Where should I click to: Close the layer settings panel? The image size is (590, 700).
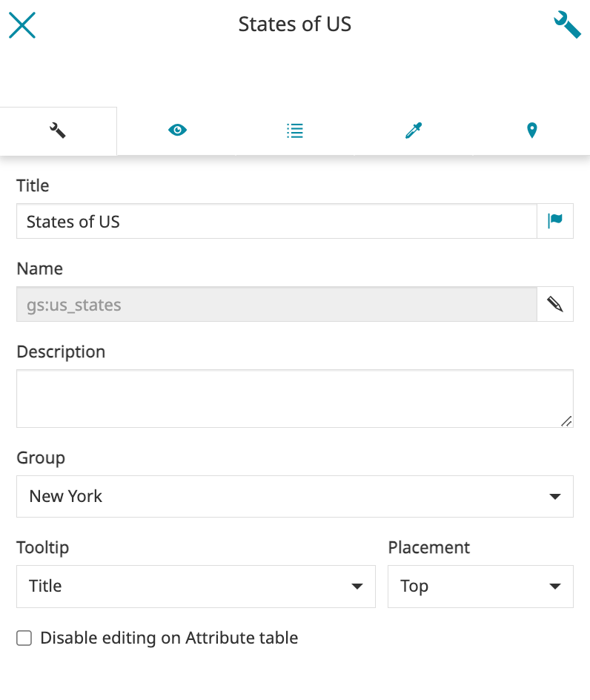coord(22,24)
